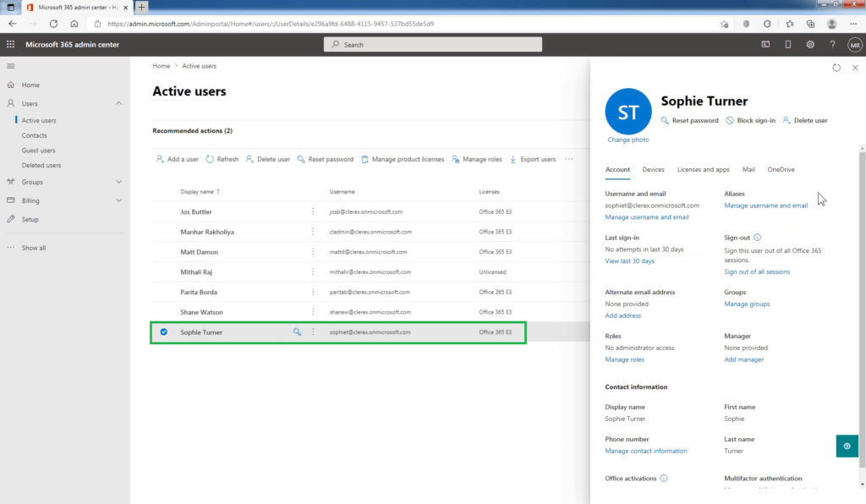Click Block sign-in in details panel
This screenshot has height=504, width=866.
(751, 120)
